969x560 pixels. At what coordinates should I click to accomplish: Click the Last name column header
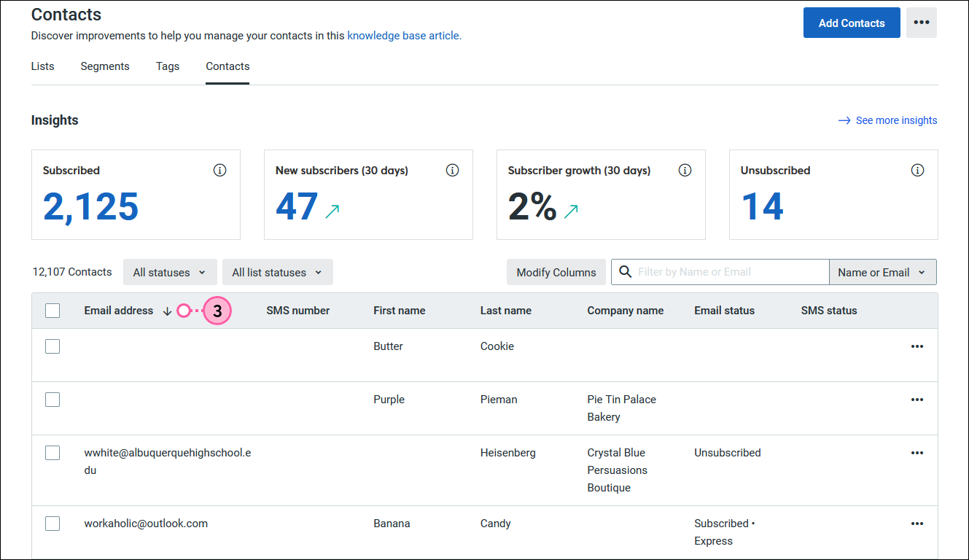pyautogui.click(x=506, y=311)
